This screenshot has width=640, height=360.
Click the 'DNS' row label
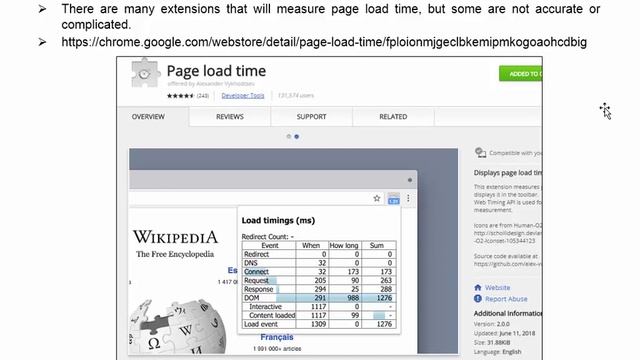click(251, 263)
